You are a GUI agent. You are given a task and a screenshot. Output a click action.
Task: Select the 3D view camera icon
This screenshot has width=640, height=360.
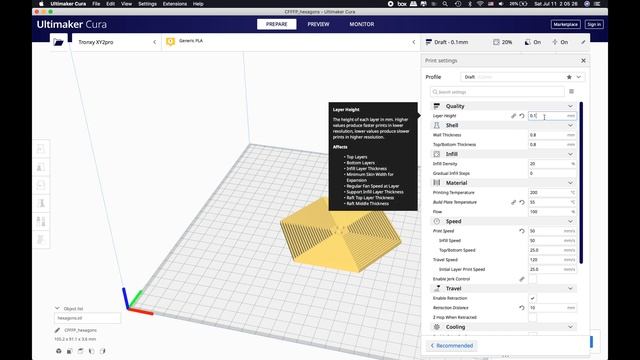(59, 351)
